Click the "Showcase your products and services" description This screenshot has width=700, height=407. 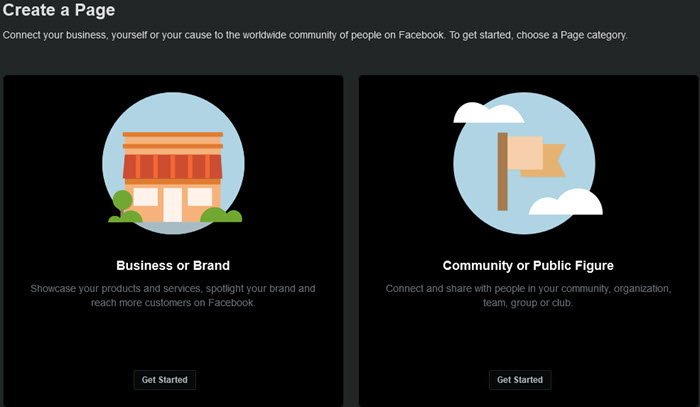[173, 295]
